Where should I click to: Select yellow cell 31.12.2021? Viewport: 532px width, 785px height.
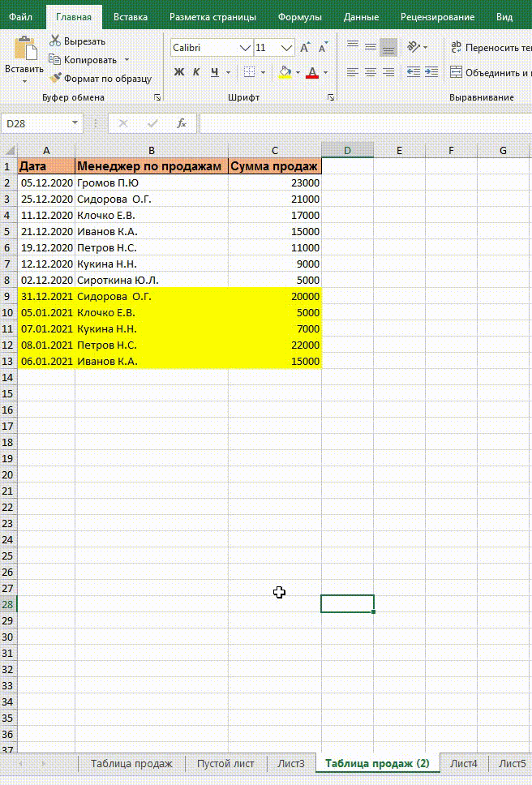(46, 296)
